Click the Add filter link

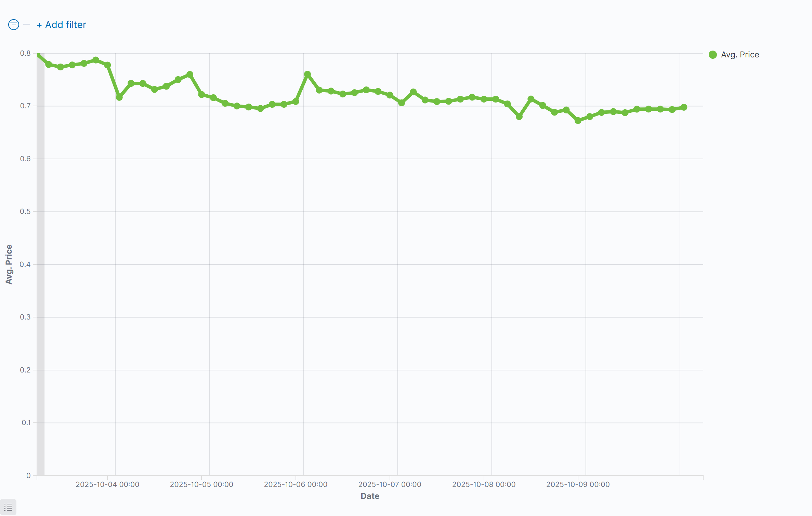pos(62,25)
